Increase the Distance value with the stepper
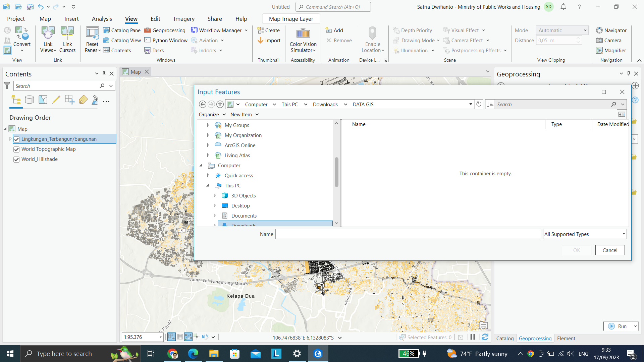Screen dimensions: 644x362 [x=578, y=38]
